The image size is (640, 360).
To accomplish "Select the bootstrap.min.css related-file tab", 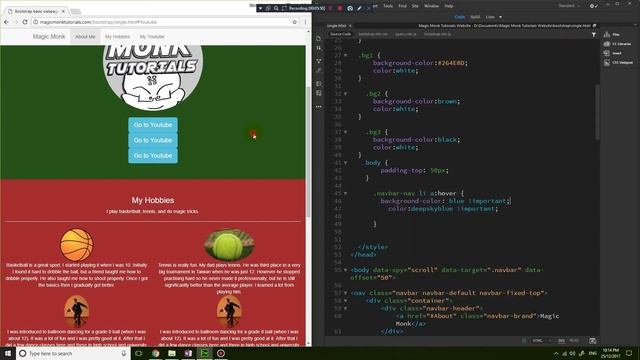I will [x=373, y=34].
